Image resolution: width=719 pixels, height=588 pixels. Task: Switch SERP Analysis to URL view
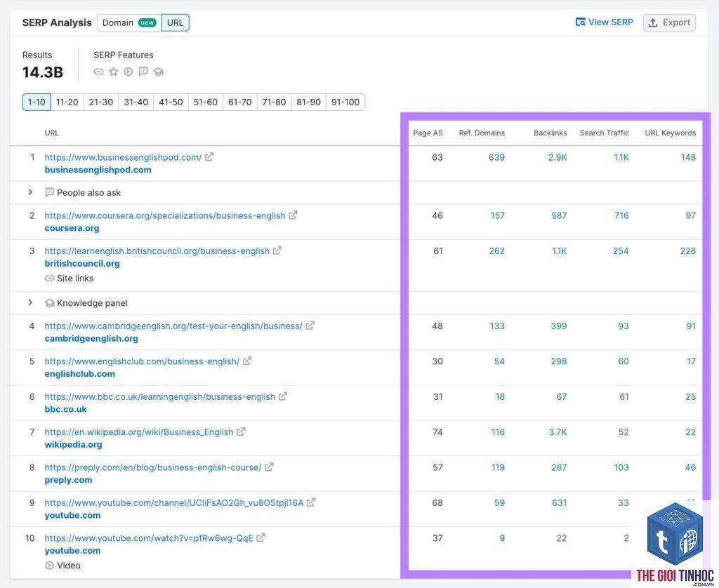pyautogui.click(x=175, y=22)
